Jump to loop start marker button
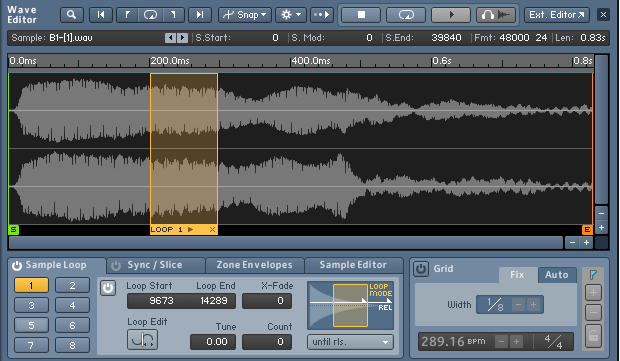Viewport: 620px width, 361px height. [127, 15]
